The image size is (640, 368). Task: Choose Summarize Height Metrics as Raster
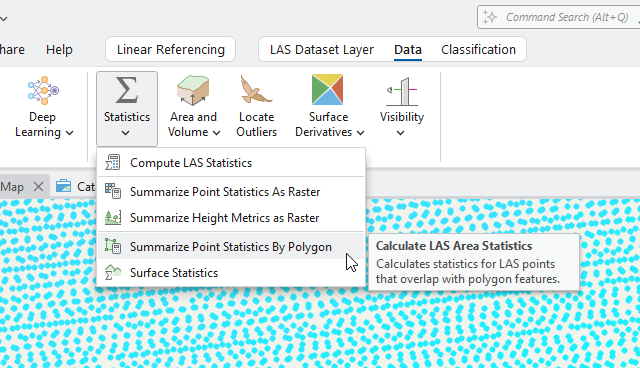point(231,218)
